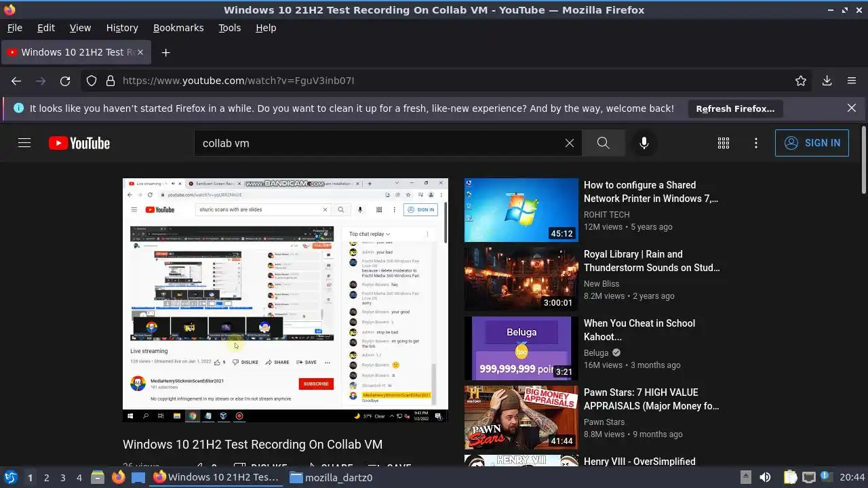Switch to workspace 3
The width and height of the screenshot is (868, 488).
coord(63,478)
